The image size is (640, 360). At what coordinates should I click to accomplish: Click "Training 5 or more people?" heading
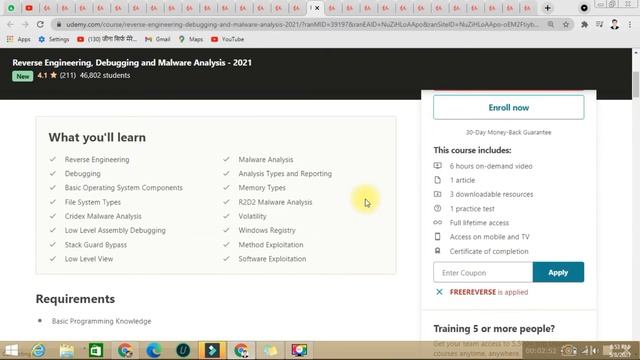point(494,329)
